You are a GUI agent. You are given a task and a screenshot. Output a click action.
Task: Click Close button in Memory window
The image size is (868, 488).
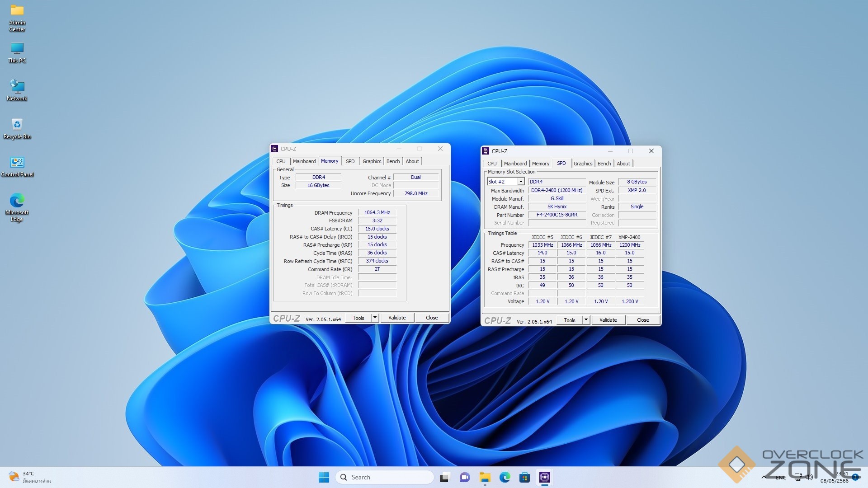(x=431, y=318)
